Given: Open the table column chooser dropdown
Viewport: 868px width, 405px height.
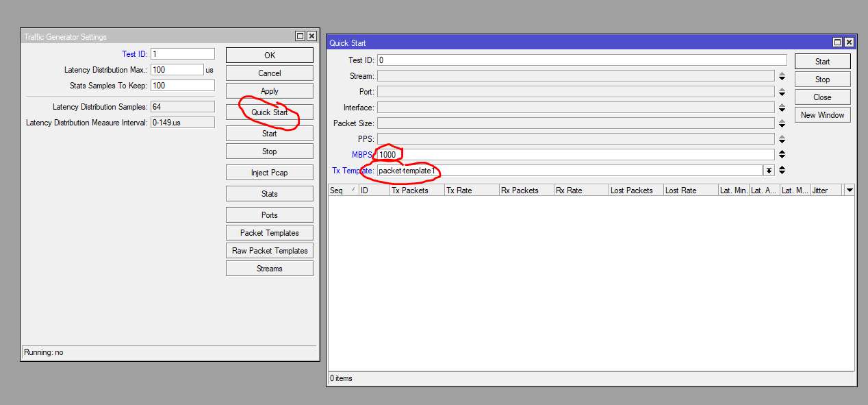Looking at the screenshot, I should [850, 190].
